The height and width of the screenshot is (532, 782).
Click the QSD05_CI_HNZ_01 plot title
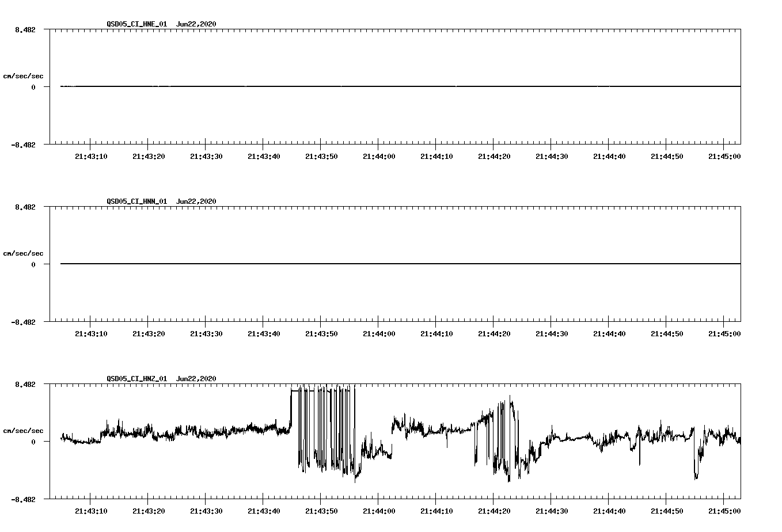pyautogui.click(x=161, y=379)
